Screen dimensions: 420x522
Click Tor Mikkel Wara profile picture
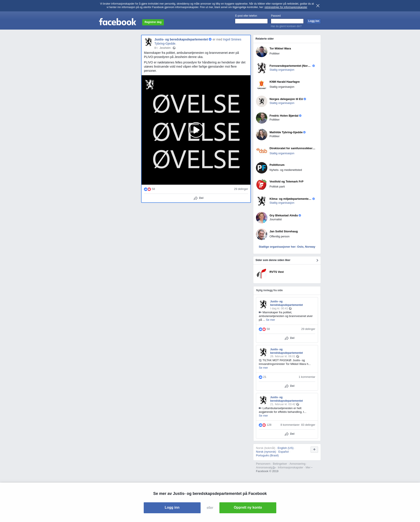[x=261, y=51]
